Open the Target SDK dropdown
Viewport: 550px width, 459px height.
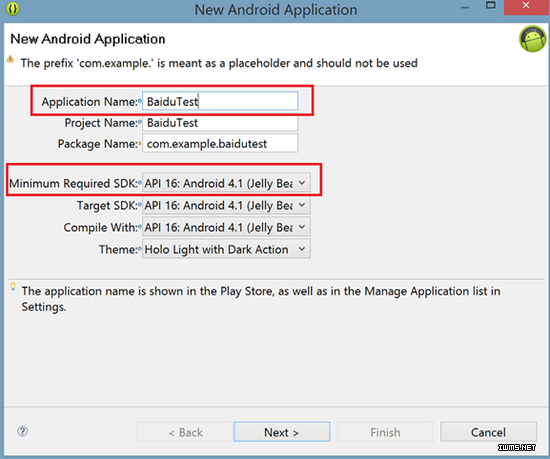pos(226,205)
